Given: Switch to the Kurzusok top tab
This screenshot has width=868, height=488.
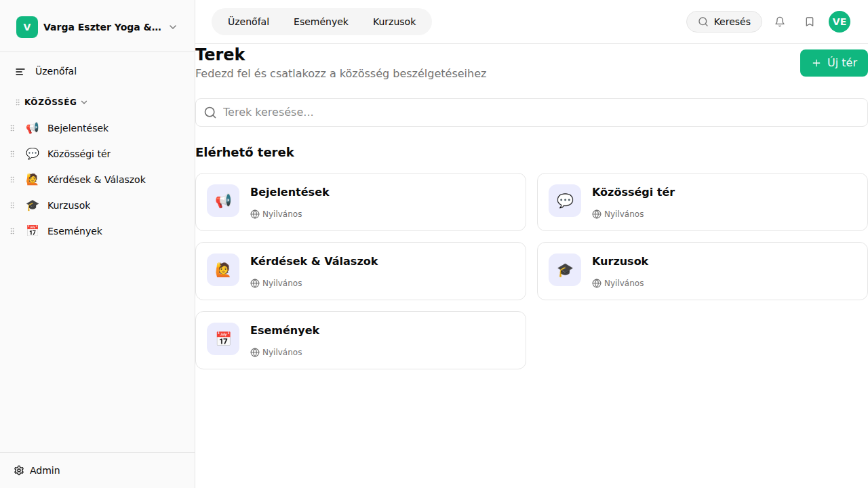Looking at the screenshot, I should pos(394,22).
